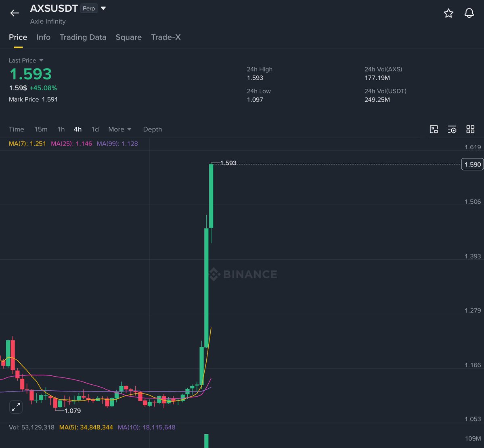Select the Time chart view

coord(17,129)
